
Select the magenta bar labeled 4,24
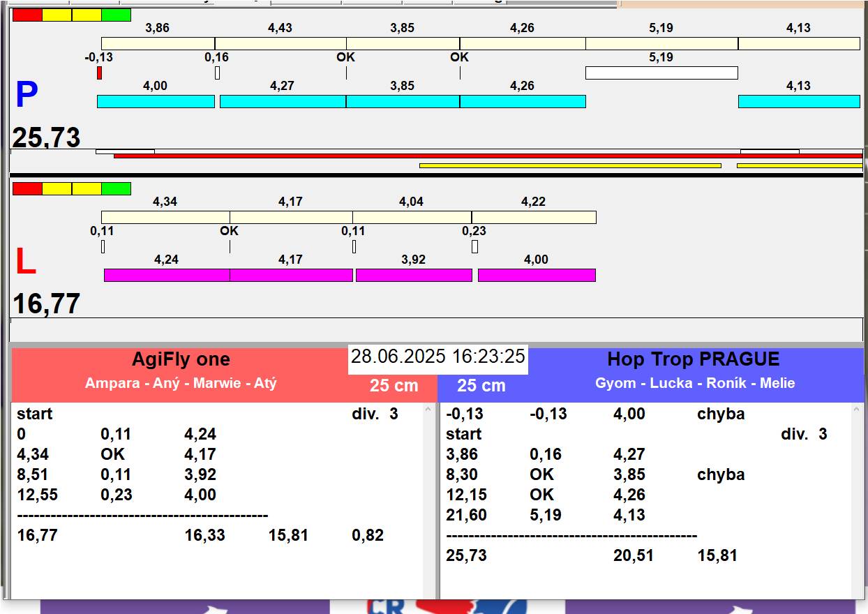click(x=167, y=275)
